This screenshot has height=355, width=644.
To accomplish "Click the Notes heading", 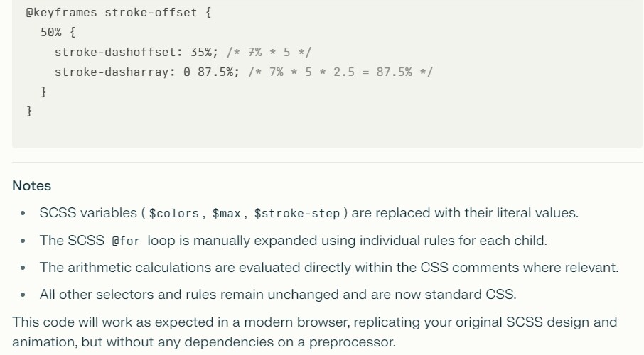I will [x=31, y=185].
